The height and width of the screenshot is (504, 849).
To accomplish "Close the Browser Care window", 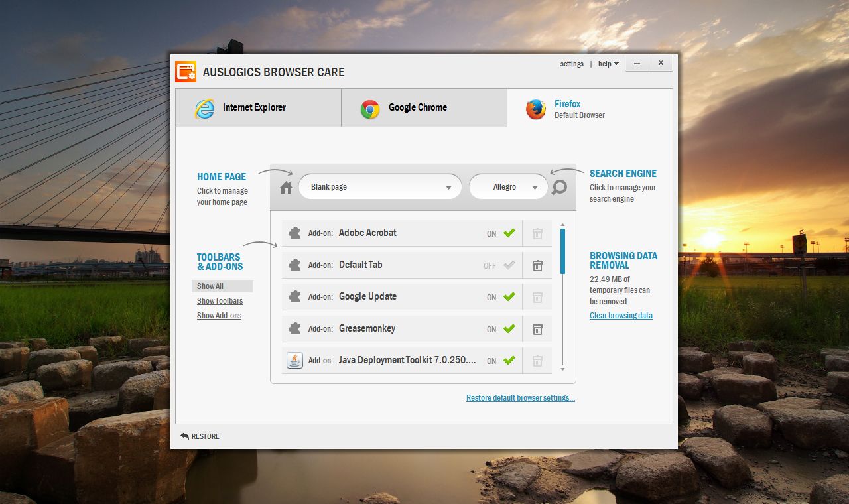I will (x=661, y=63).
